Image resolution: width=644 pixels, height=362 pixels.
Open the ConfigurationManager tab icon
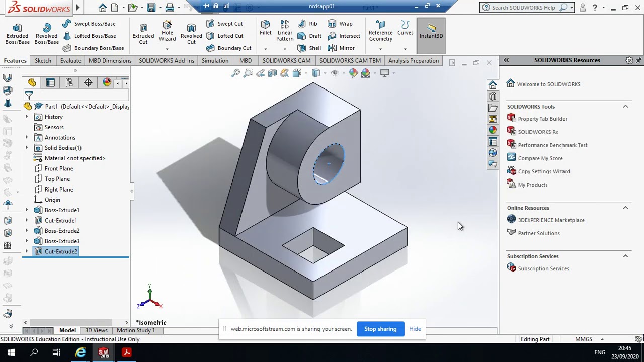[69, 82]
